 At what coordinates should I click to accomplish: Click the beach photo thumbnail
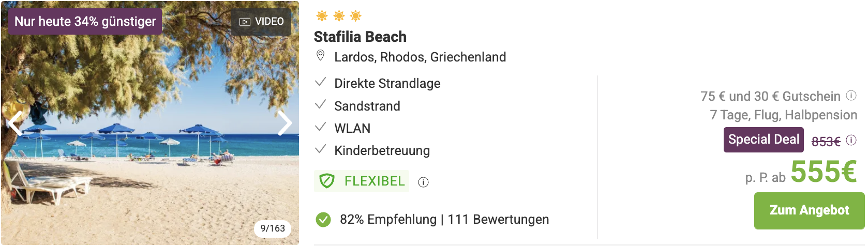click(x=150, y=123)
